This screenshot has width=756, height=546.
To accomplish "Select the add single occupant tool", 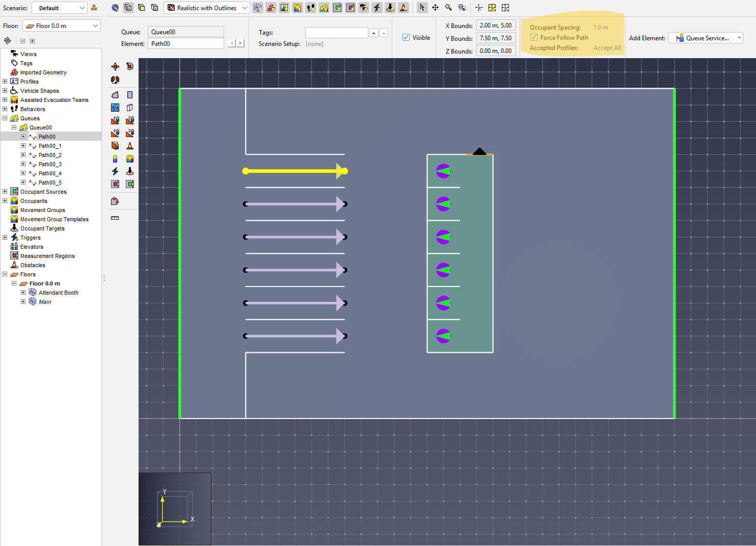I will tap(115, 159).
